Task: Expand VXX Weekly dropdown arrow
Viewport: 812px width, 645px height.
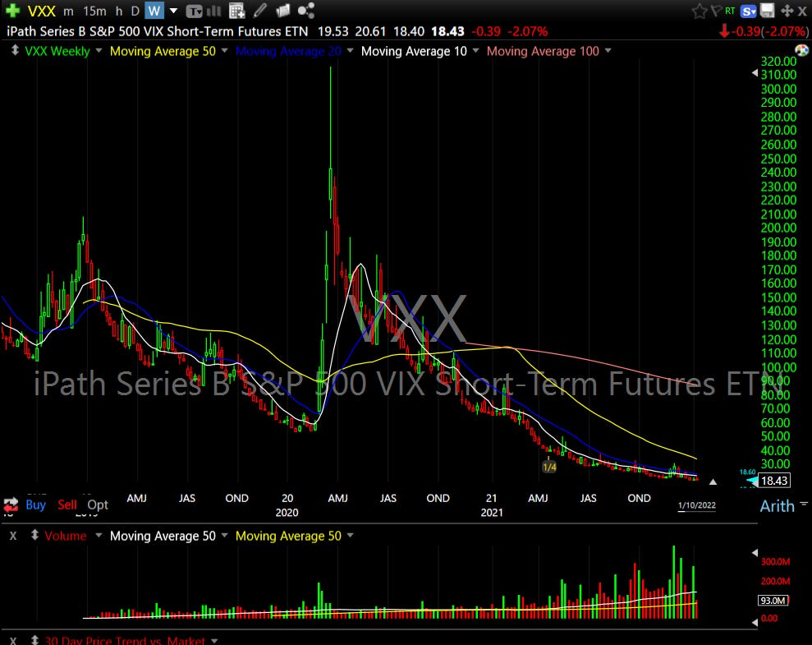Action: [99, 50]
